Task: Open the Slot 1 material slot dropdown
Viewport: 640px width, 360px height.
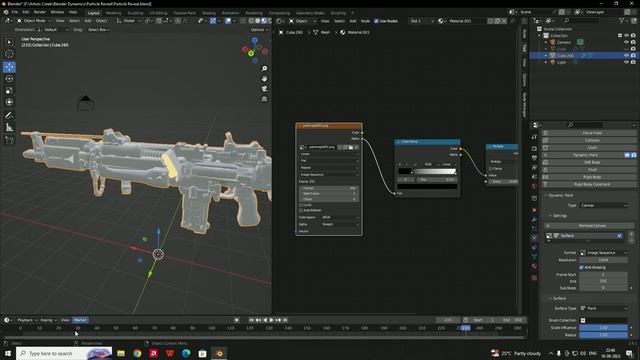Action: click(x=422, y=21)
